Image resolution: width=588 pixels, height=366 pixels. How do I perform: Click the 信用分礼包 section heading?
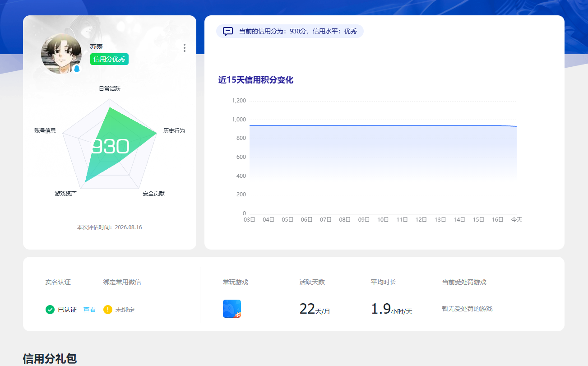click(50, 359)
